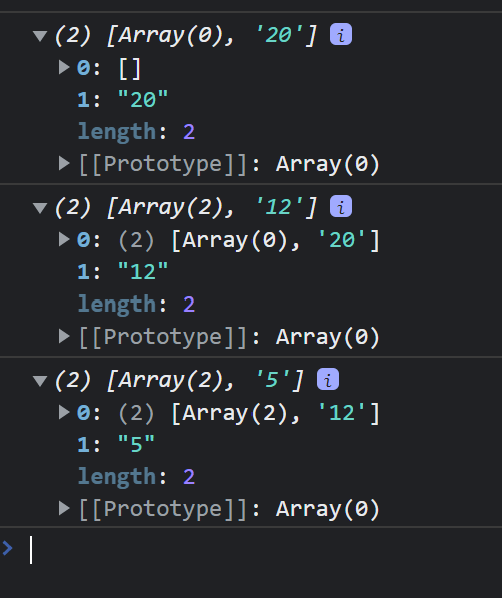Collapse the [Array(2), '12'] log entry

[x=40, y=208]
